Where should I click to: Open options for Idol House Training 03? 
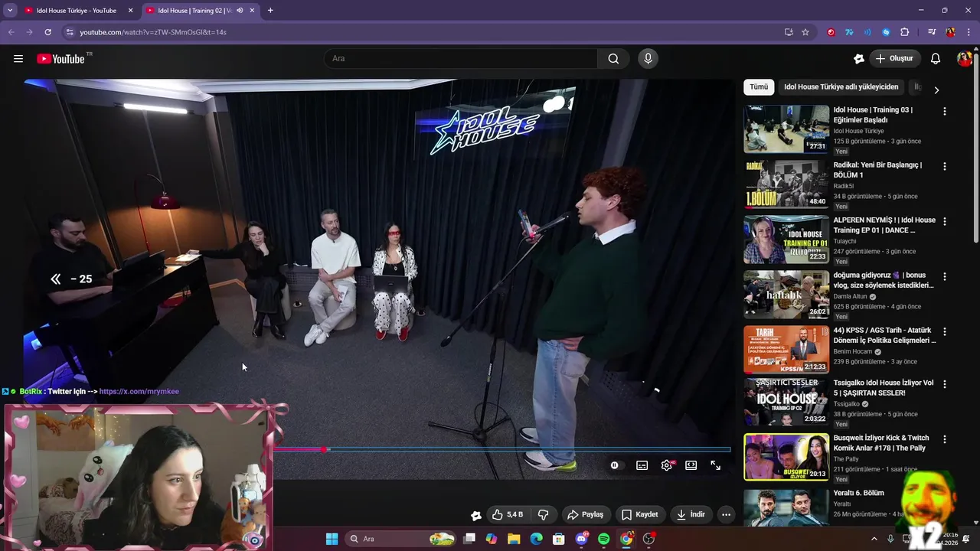point(944,111)
